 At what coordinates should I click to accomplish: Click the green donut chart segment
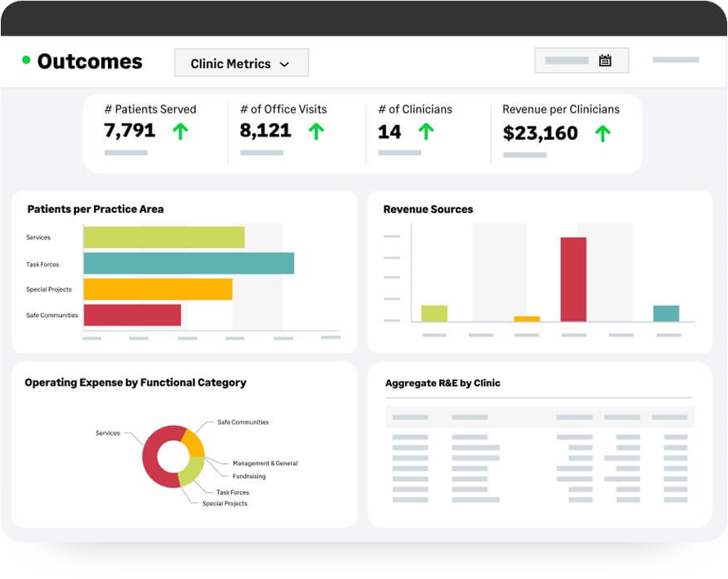[x=192, y=471]
